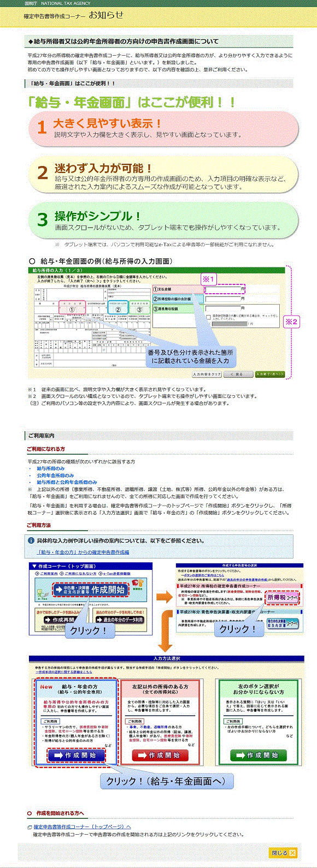This screenshot has width=317, height=868.
Task: Click the heading 操作がシンプル!
Action: (x=97, y=216)
